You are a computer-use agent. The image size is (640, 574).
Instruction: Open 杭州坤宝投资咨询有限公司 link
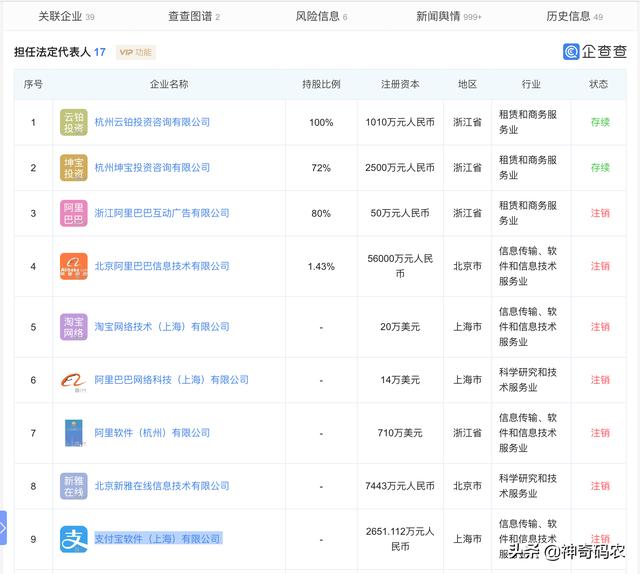[152, 167]
